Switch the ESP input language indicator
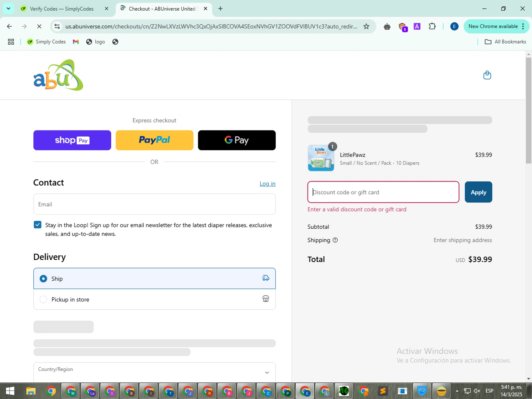The width and height of the screenshot is (532, 399). point(489,391)
